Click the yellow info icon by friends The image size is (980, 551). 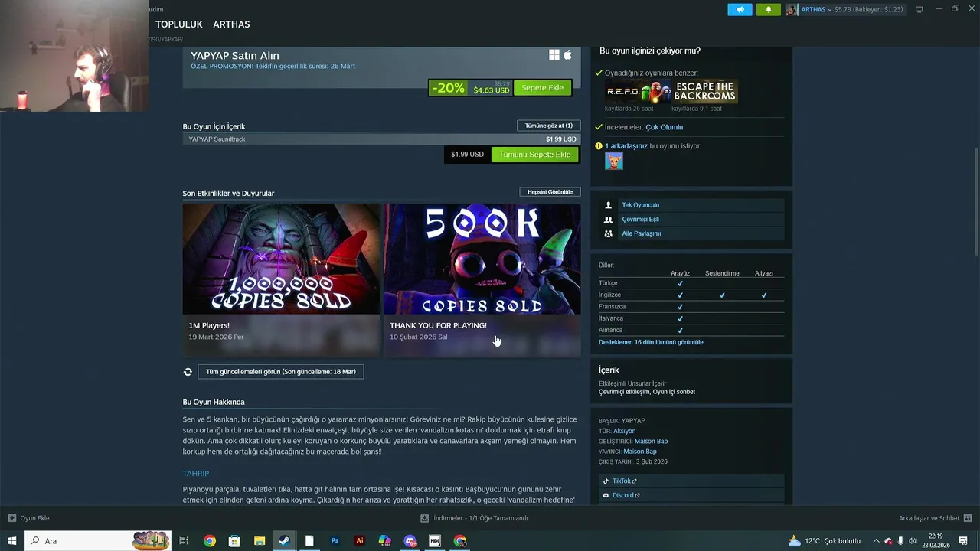[x=599, y=146]
